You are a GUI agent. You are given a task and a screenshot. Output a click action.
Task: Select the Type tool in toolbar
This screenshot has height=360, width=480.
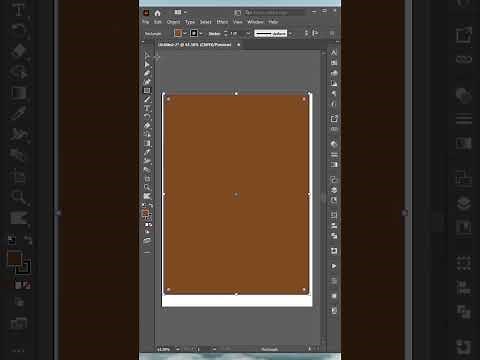click(x=147, y=108)
